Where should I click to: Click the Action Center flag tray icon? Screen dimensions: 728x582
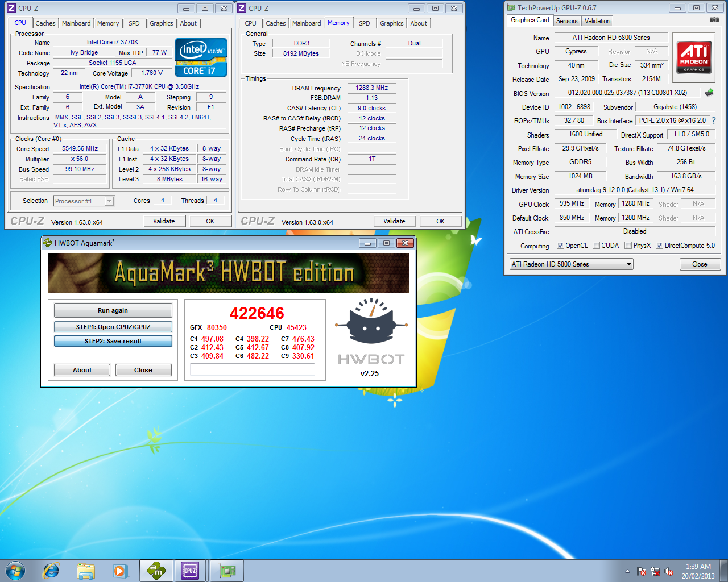coord(642,571)
